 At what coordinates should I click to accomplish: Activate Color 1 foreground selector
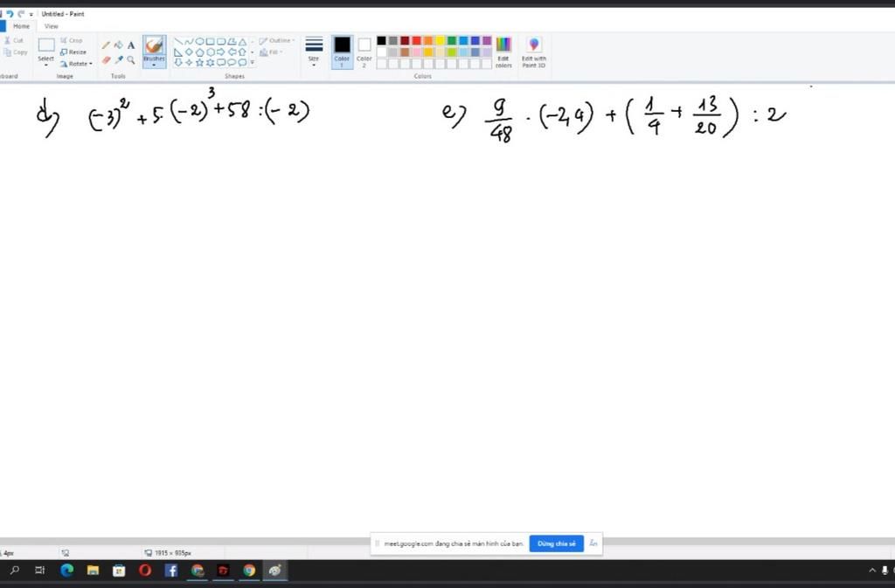coord(342,52)
